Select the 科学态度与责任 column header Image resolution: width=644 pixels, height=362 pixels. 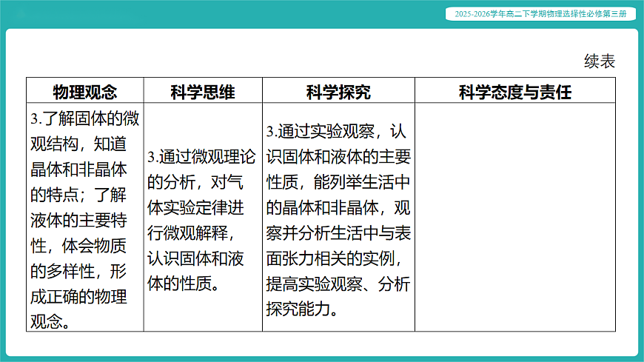tap(515, 90)
